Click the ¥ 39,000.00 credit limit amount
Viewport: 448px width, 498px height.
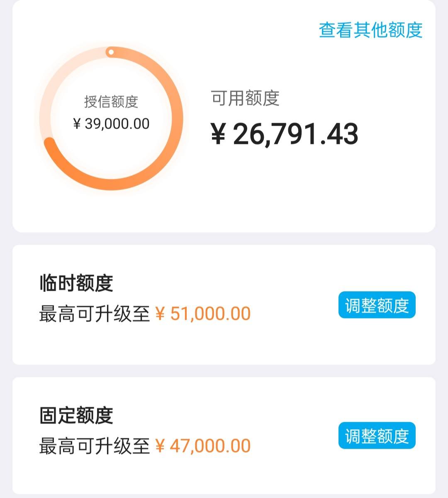(111, 124)
